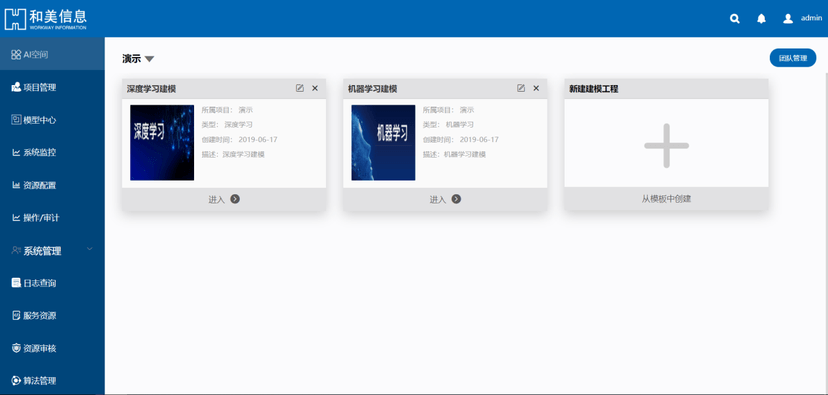Click the arrow icon beside 进入 on 深度学习 card

point(236,199)
